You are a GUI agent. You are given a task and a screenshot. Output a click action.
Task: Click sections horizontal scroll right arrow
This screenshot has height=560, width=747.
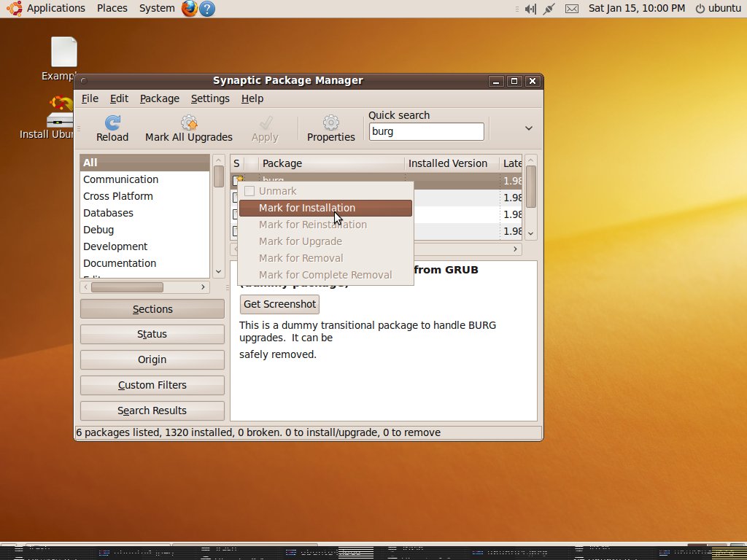[x=203, y=287]
